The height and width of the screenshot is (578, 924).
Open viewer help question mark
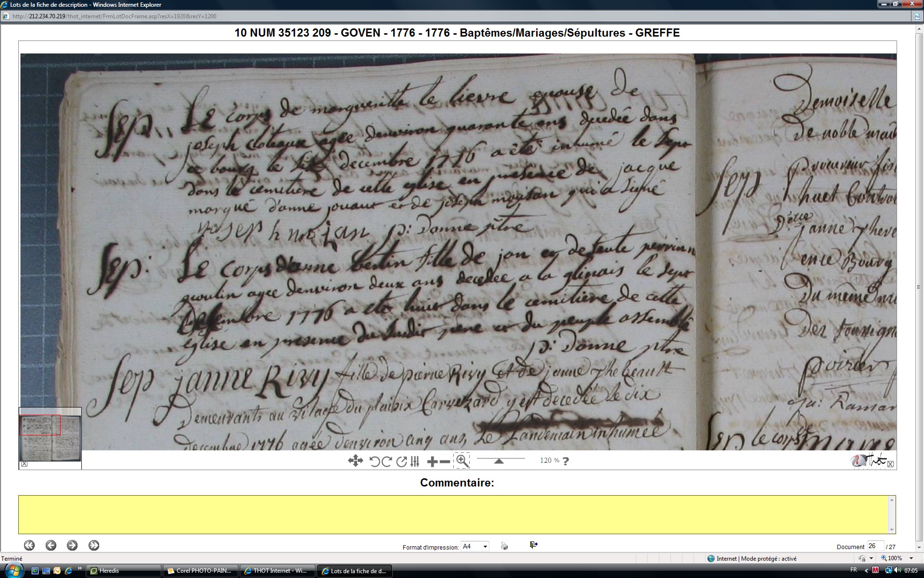click(566, 461)
